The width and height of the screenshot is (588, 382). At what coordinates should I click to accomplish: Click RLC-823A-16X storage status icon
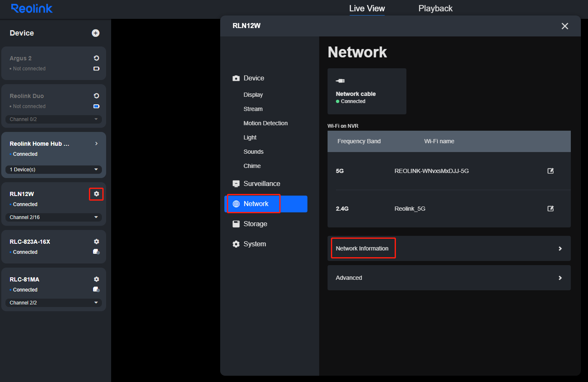[x=96, y=252]
